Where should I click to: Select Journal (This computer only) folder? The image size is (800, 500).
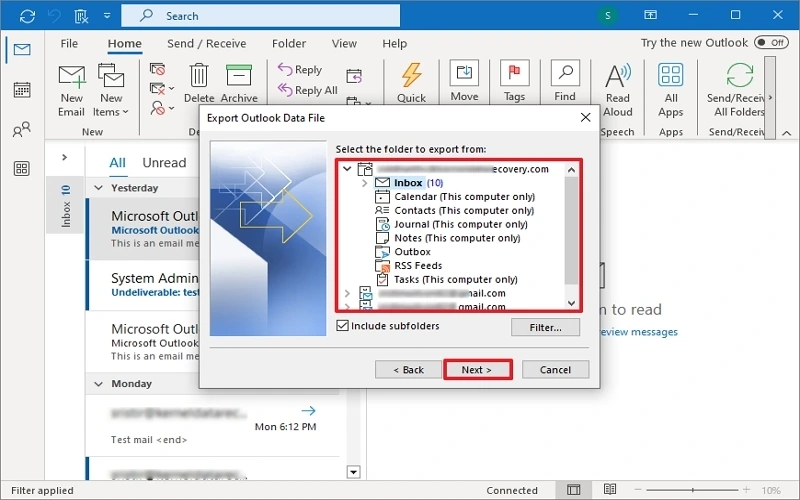click(451, 224)
